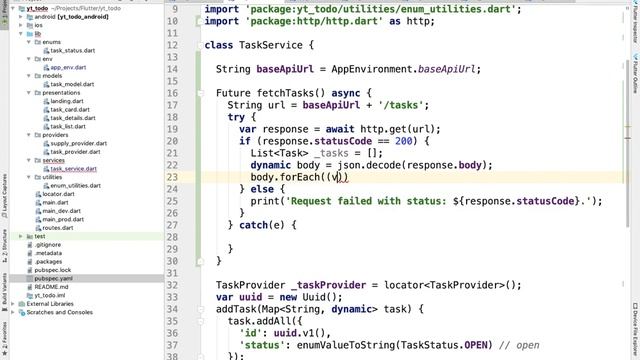Click the External Libraries icon
This screenshot has height=360, width=640.
coord(22,304)
